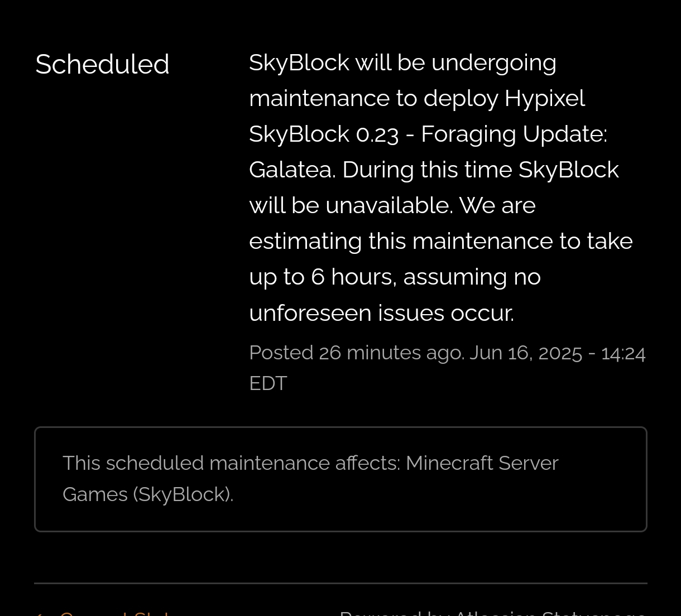Click the EDT timezone label
This screenshot has height=616, width=681.
(268, 383)
